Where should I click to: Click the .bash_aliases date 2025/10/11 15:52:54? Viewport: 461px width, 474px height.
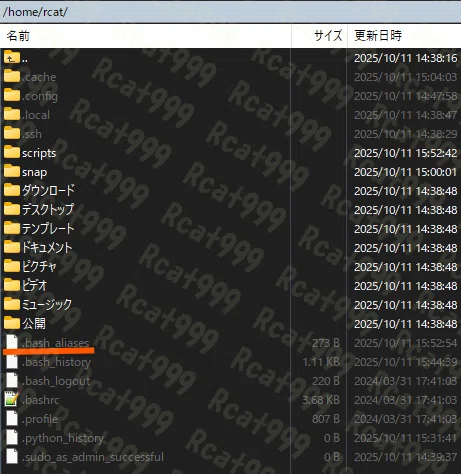point(406,343)
